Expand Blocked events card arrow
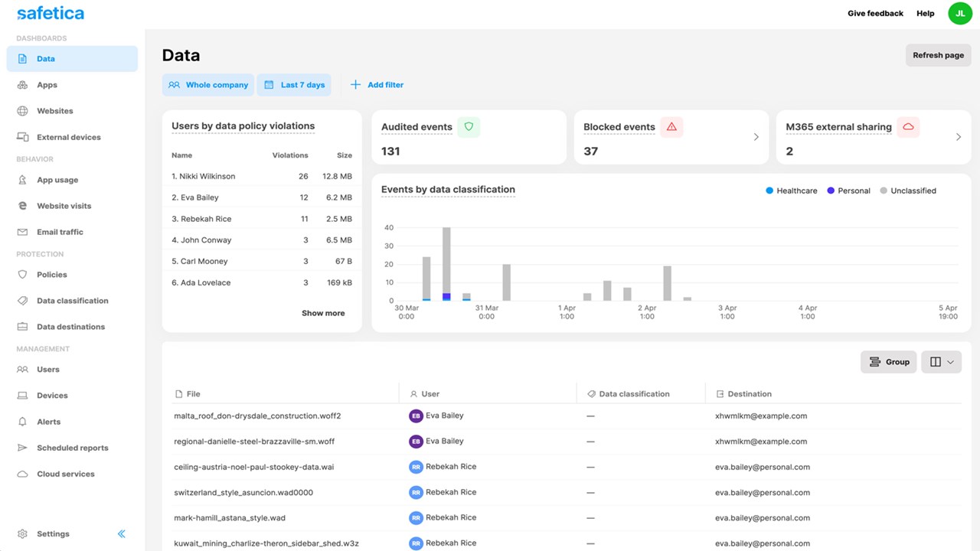 (756, 137)
